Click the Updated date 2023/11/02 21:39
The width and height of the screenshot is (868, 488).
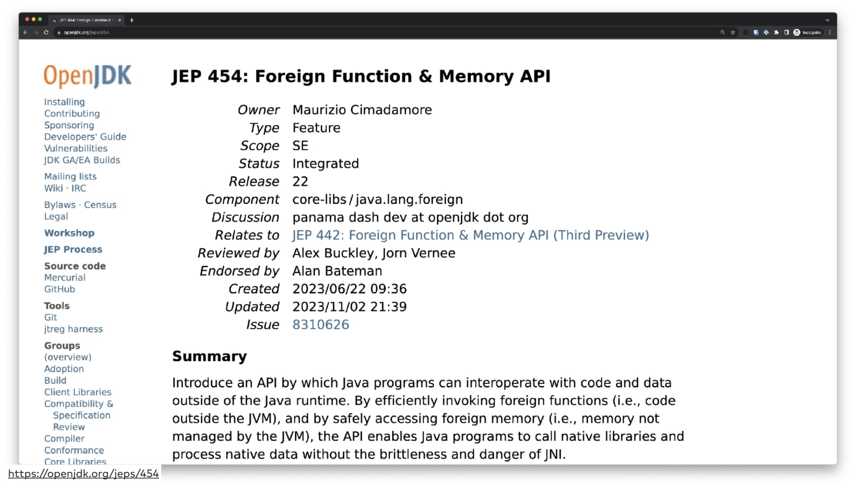(349, 307)
